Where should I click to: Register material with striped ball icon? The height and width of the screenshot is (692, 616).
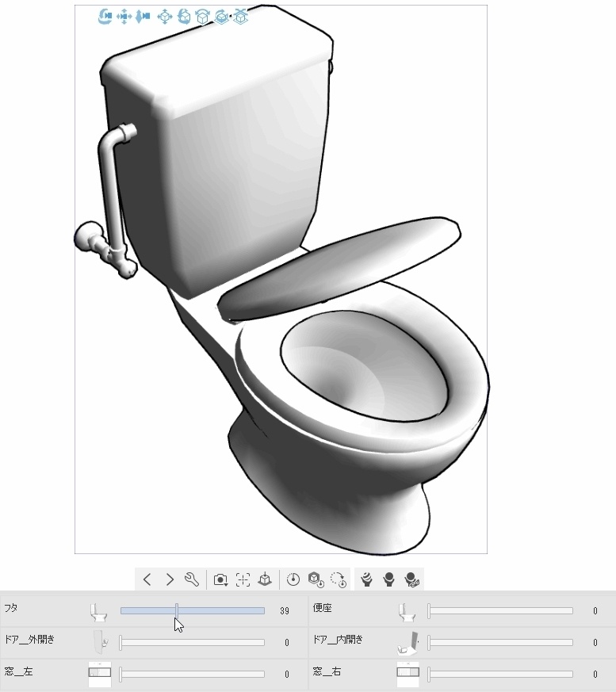[x=367, y=579]
